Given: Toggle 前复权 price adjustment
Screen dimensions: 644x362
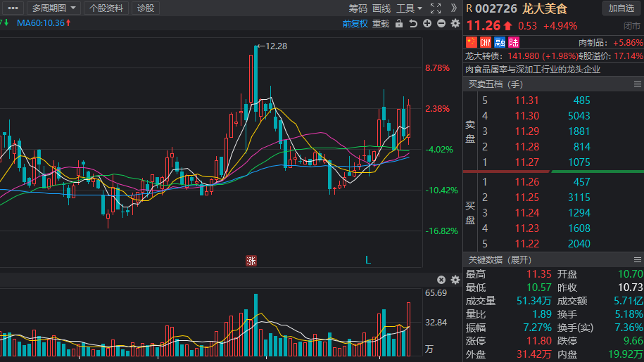Looking at the screenshot, I should click(355, 24).
